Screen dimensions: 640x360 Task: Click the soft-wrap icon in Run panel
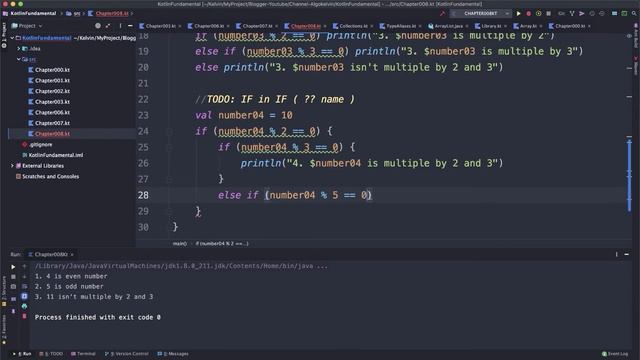click(24, 287)
